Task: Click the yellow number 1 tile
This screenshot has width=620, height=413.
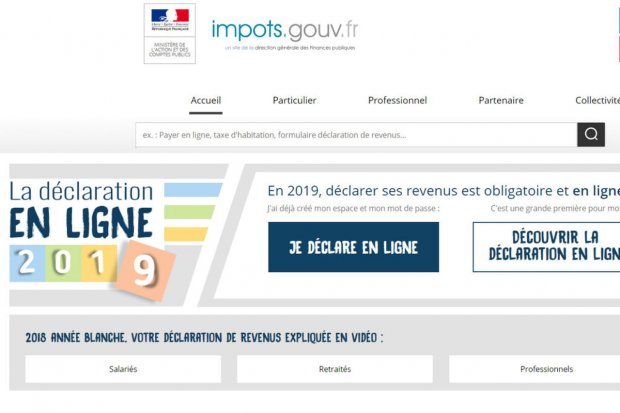Action: click(99, 263)
